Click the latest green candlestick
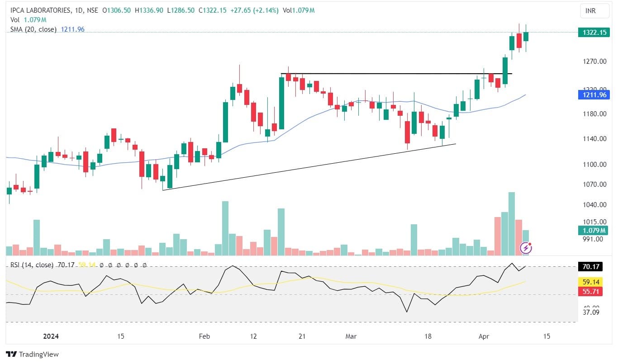Screen dimensions: 618x364 pos(526,37)
